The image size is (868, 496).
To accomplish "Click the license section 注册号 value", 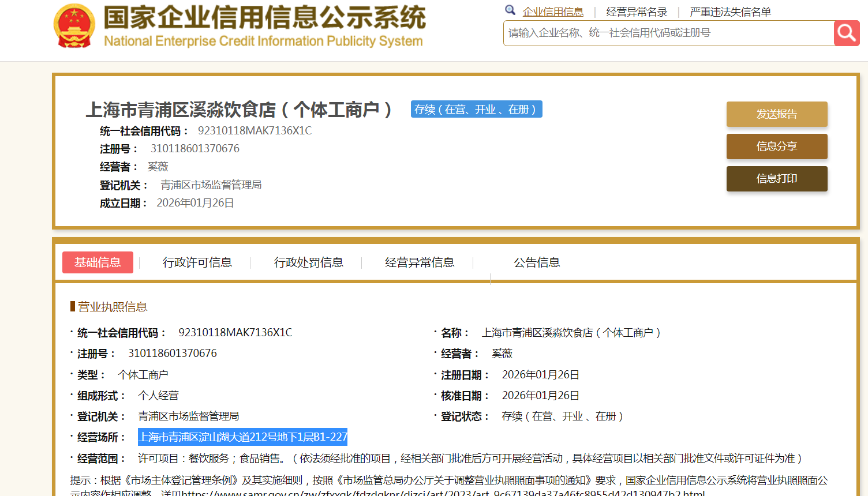I will (x=173, y=354).
